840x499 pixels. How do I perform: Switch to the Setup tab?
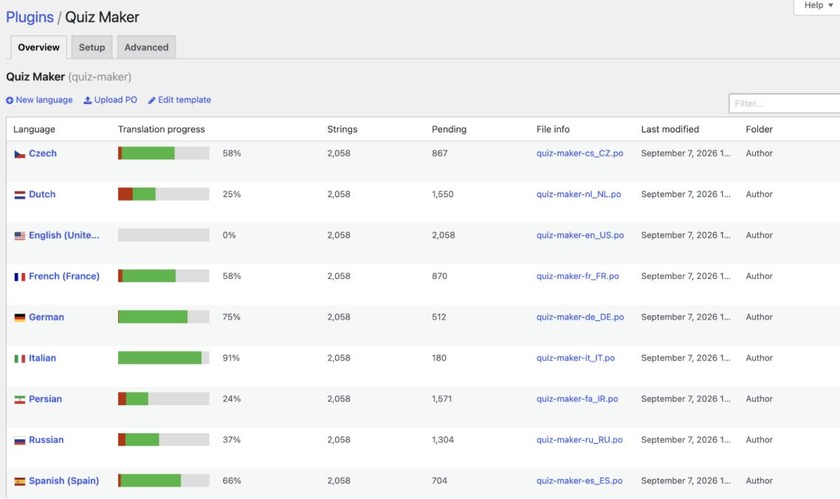click(92, 47)
